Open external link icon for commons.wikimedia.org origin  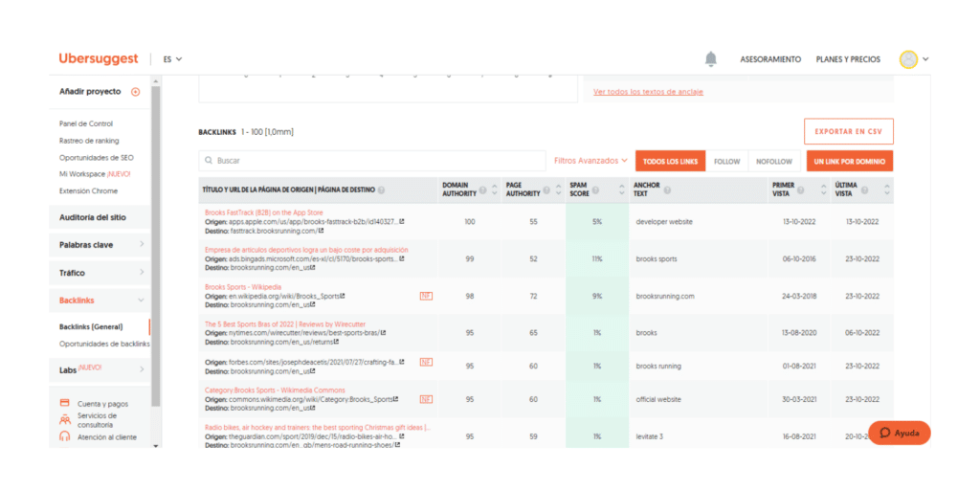(x=396, y=399)
